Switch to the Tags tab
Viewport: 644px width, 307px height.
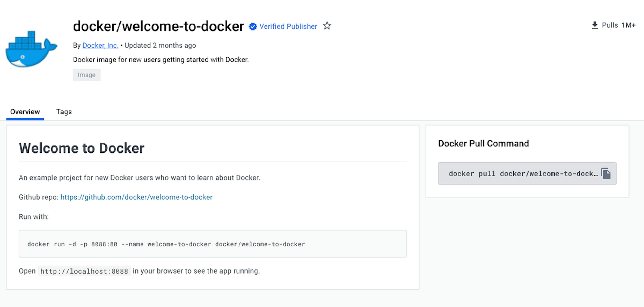pos(64,112)
